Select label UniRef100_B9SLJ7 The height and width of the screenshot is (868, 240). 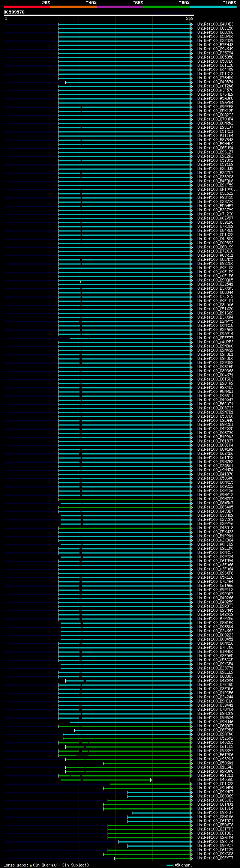pyautogui.click(x=215, y=128)
